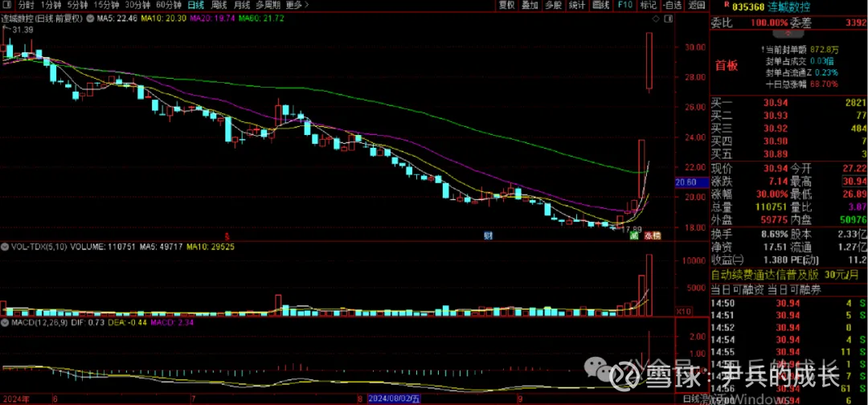868x405 pixels.
Task: Select the 1分钟 period tab
Action: 51,6
